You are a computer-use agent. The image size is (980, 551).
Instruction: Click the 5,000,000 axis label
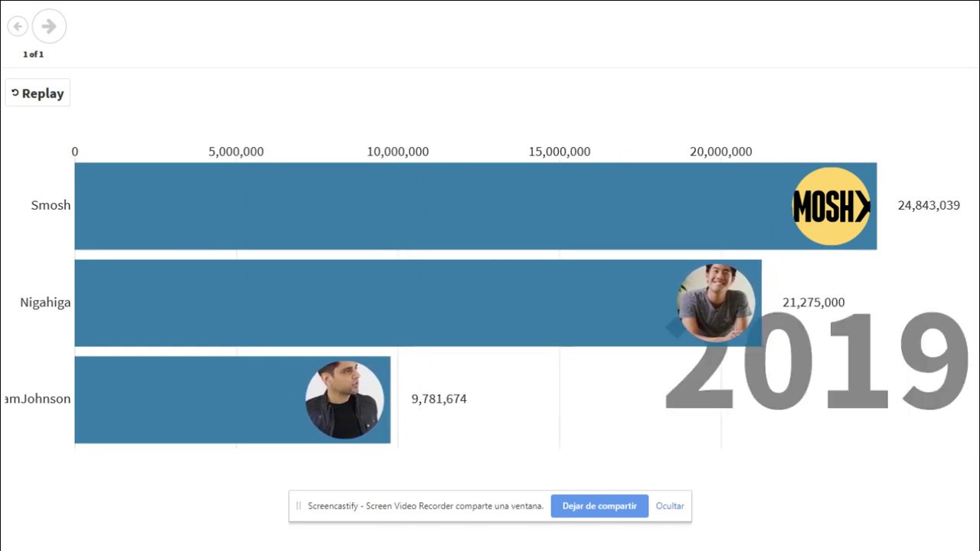click(x=236, y=152)
